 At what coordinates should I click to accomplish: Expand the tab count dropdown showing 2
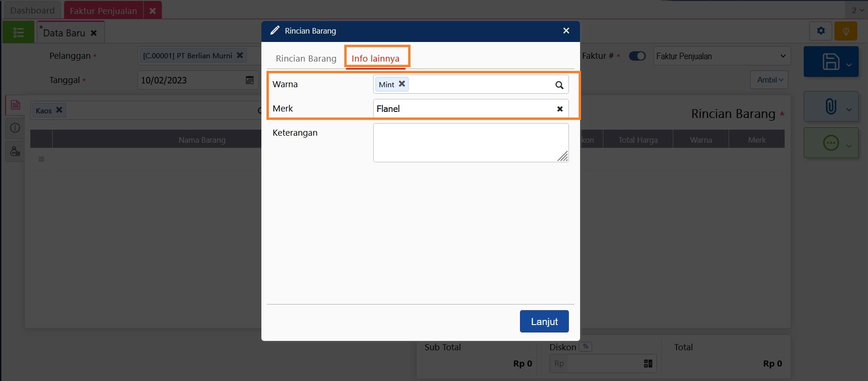click(857, 10)
